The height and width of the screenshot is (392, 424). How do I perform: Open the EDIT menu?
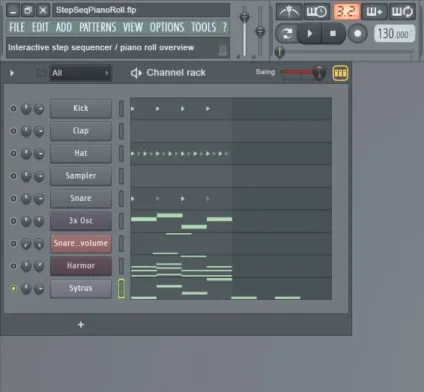point(40,27)
